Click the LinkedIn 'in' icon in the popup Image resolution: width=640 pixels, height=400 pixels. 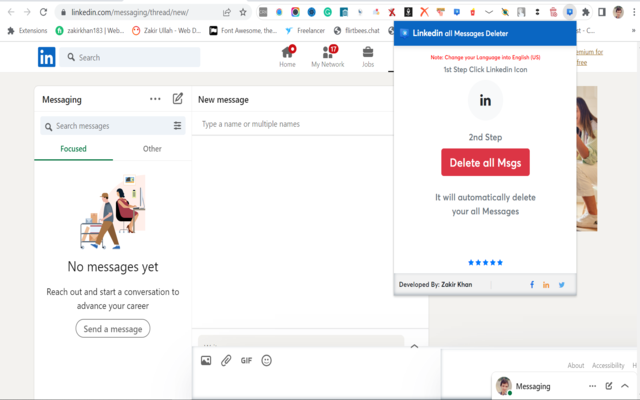point(485,100)
